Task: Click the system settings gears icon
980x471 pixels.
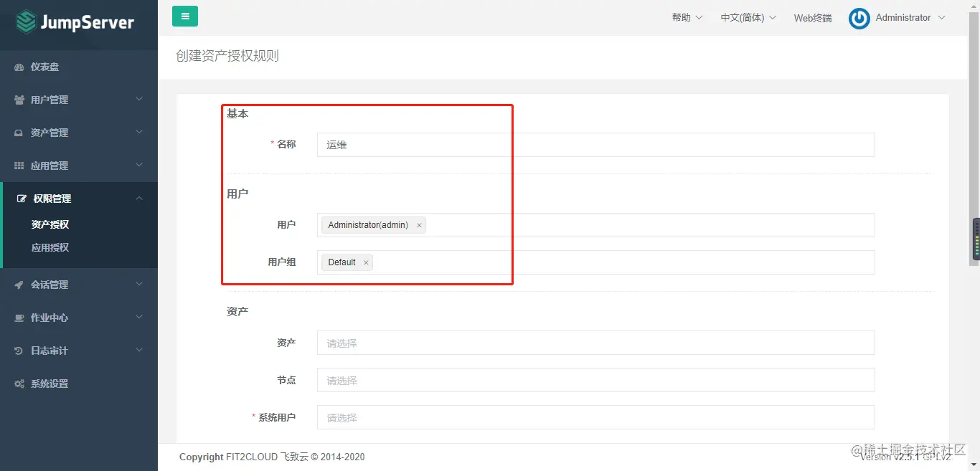Action: (x=19, y=384)
